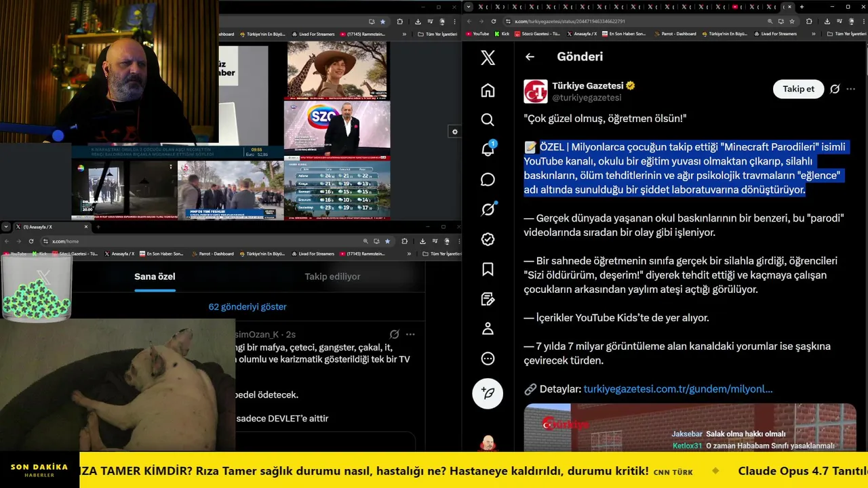Open a new tab in right browser

tap(802, 7)
